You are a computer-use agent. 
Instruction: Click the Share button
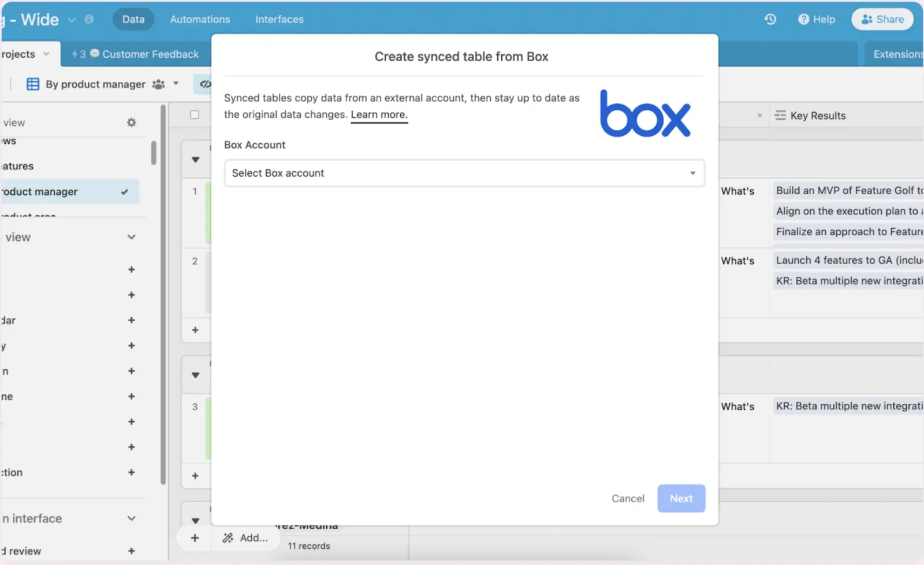click(x=882, y=19)
